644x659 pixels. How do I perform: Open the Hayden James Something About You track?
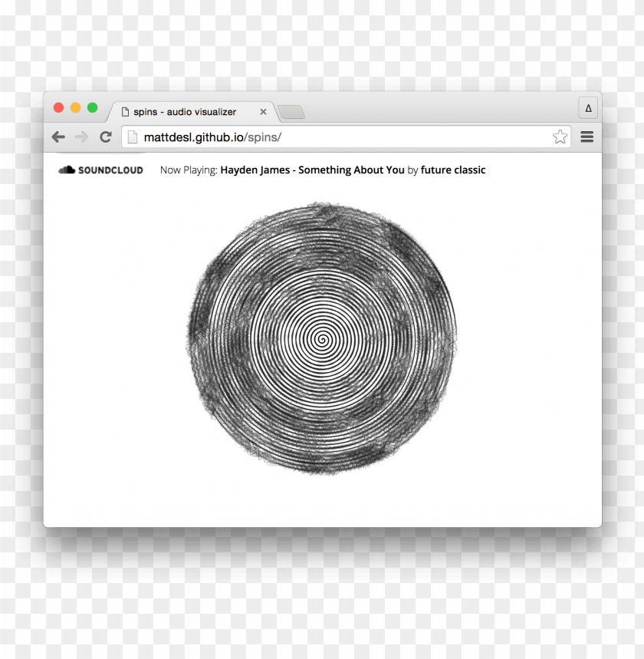[x=310, y=170]
